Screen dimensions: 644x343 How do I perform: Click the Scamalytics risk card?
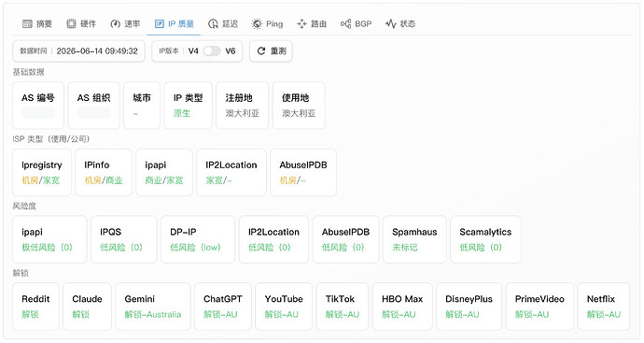click(486, 239)
